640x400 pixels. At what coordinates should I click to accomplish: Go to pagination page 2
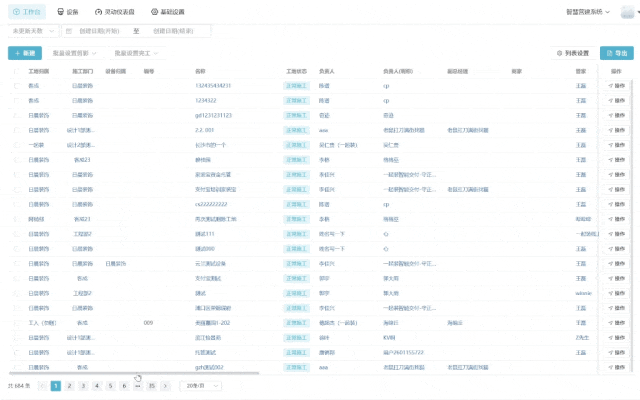click(69, 385)
